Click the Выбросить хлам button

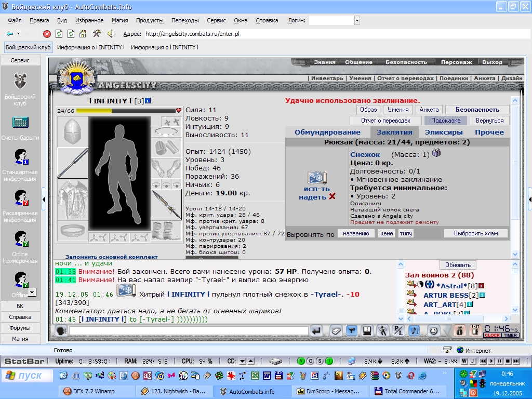[x=476, y=233]
